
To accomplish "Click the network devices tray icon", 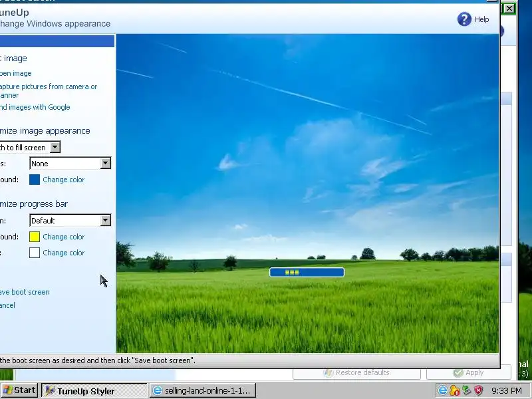I will pyautogui.click(x=467, y=390).
